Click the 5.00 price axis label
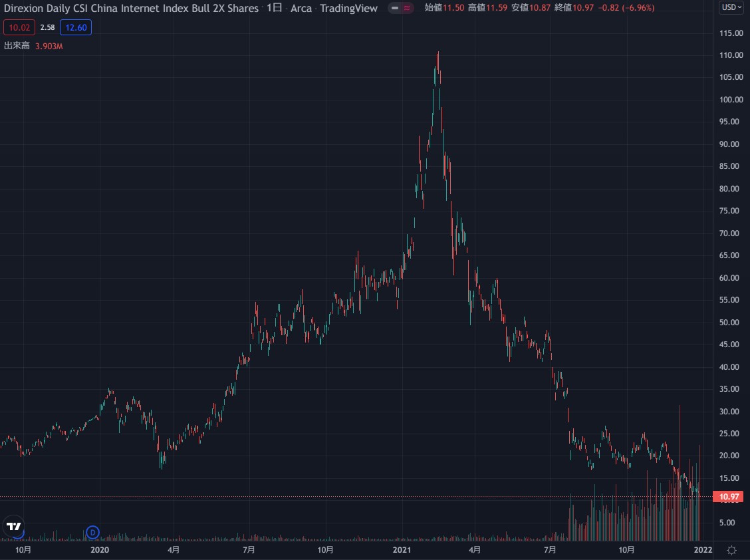 click(x=727, y=523)
